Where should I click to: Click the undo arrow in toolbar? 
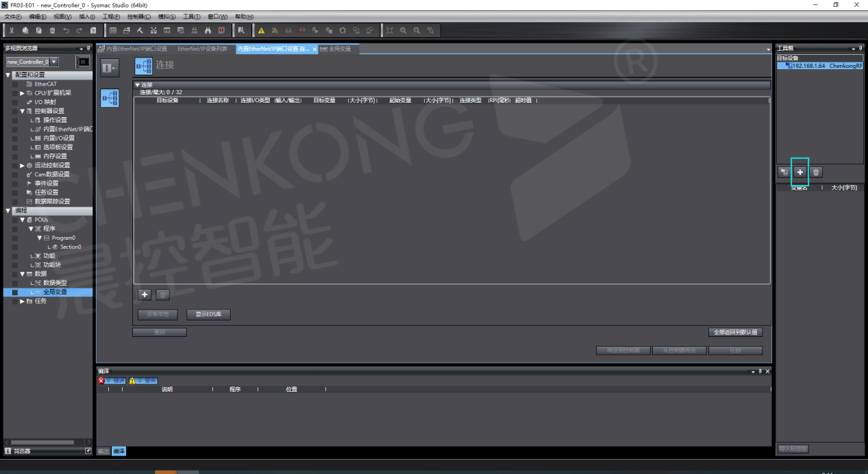click(66, 30)
